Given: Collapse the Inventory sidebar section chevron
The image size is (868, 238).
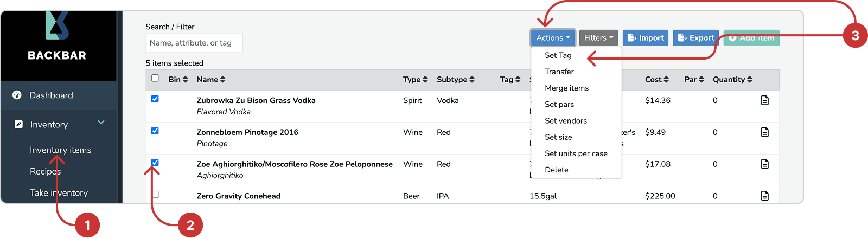Looking at the screenshot, I should pos(101,123).
